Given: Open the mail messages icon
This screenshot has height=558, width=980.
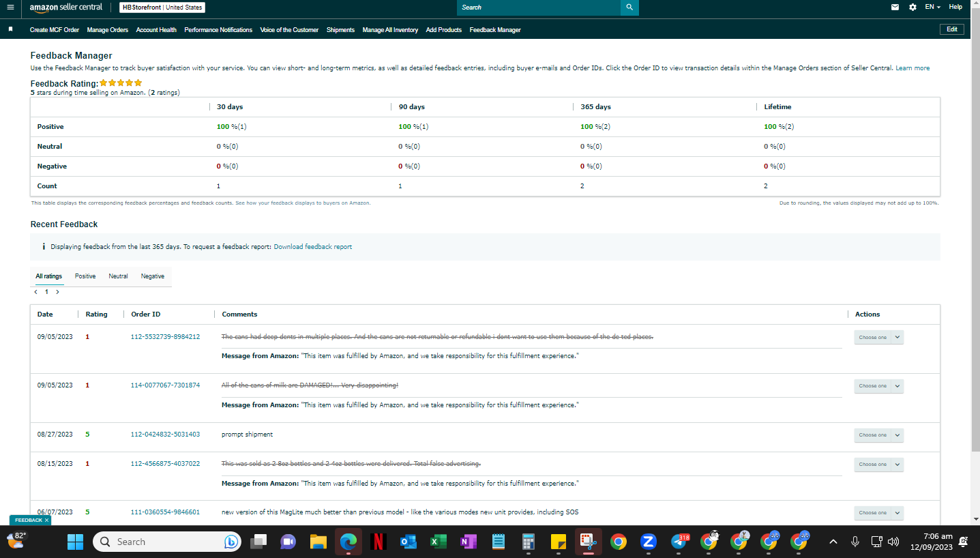Looking at the screenshot, I should point(895,8).
